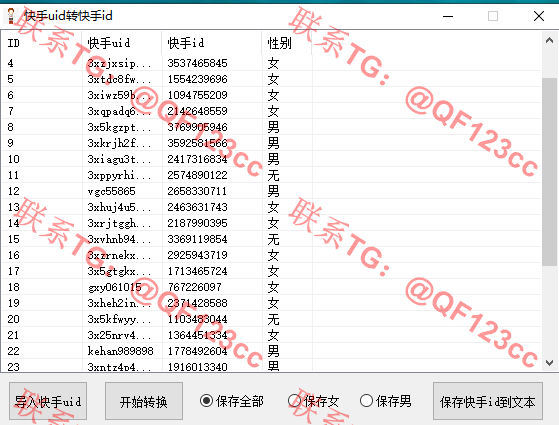Click the scrollbar down arrow
Image resolution: width=559 pixels, height=425 pixels.
point(549,363)
